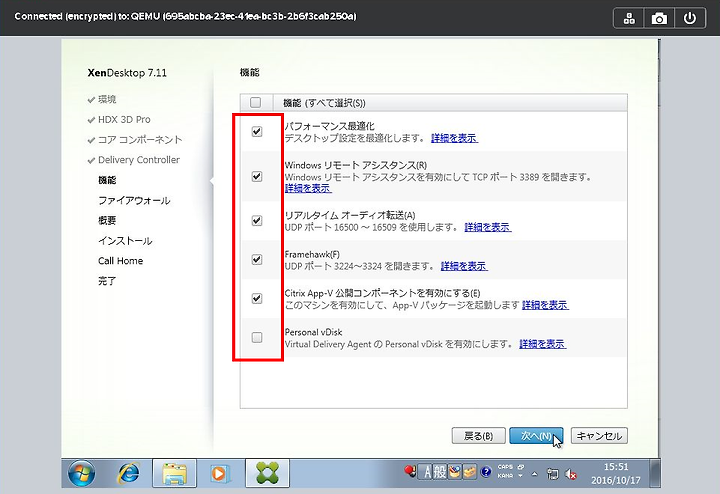Click the date 2016/10/17 in taskbar
Screen dimensions: 720x494
coord(615,480)
